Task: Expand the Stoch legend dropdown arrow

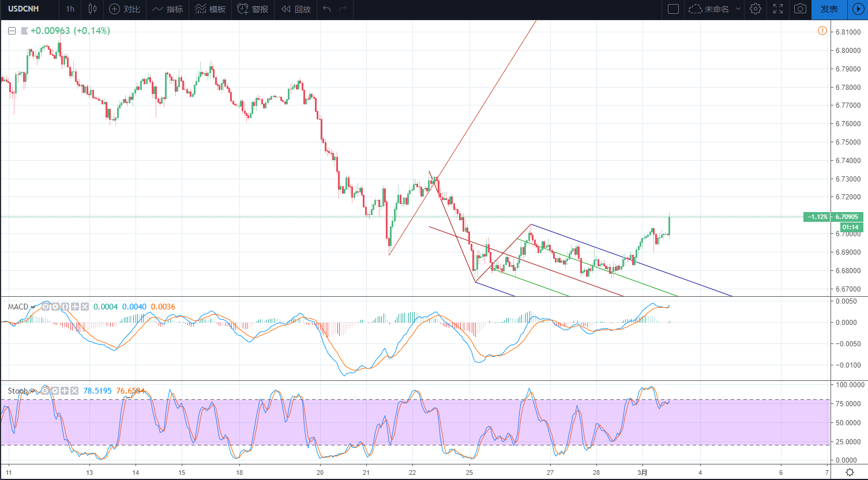Action: pyautogui.click(x=32, y=391)
